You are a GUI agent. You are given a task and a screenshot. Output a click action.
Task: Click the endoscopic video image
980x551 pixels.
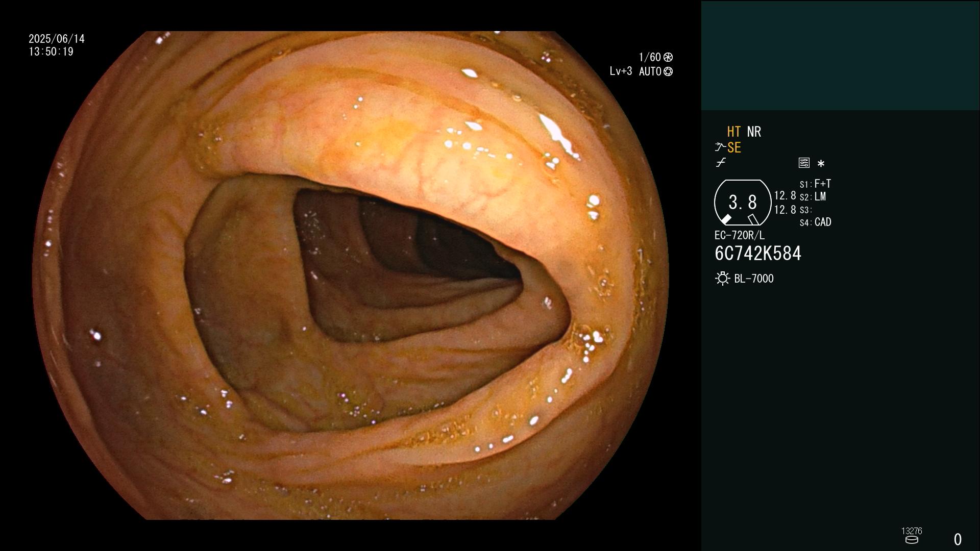pyautogui.click(x=351, y=275)
